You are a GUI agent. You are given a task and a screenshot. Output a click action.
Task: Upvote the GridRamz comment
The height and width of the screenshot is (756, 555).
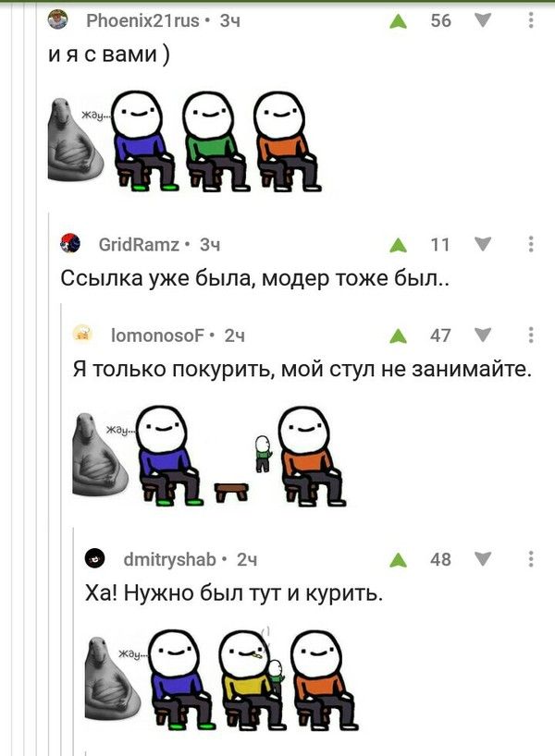coord(398,245)
